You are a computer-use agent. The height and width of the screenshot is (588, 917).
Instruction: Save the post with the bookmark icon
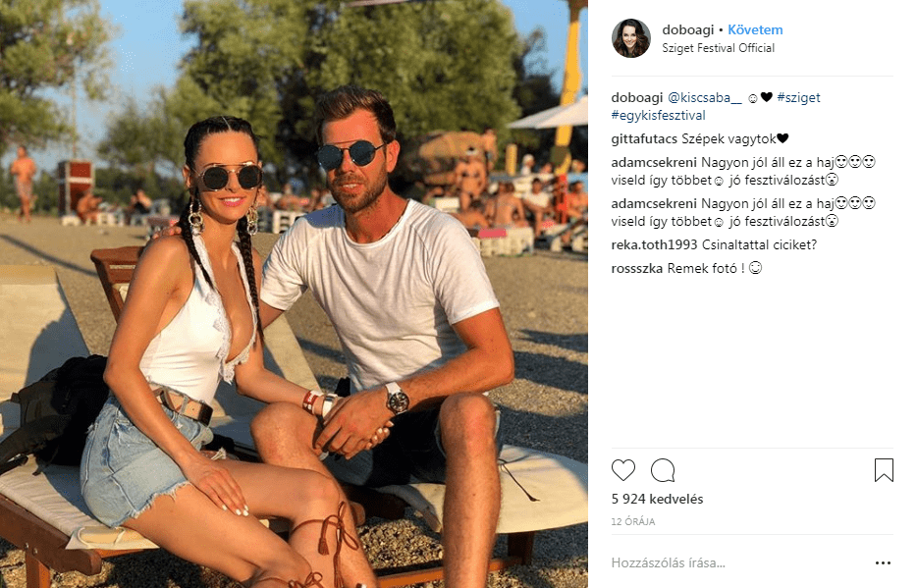coord(884,470)
